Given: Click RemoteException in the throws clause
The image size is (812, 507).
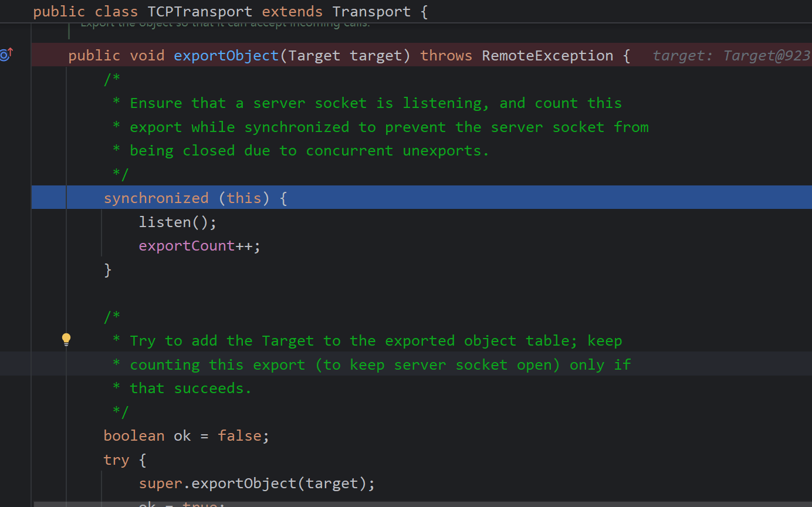Looking at the screenshot, I should (547, 56).
